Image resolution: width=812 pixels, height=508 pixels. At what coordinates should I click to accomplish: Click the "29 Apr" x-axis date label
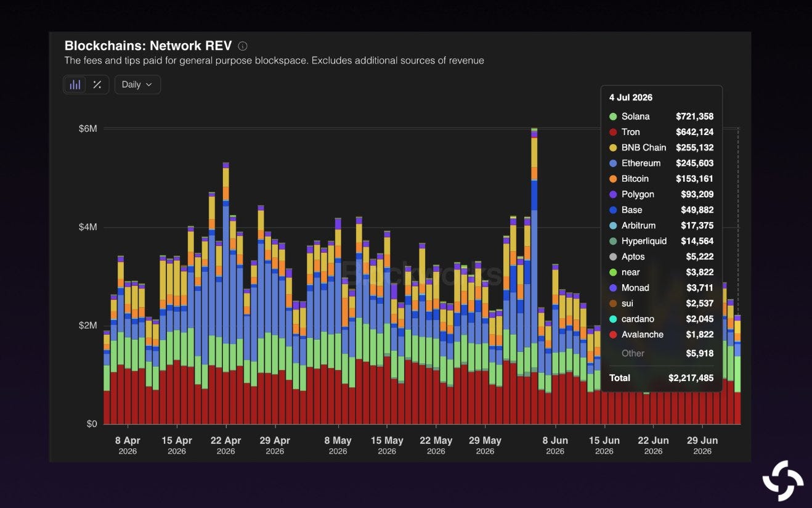pyautogui.click(x=275, y=441)
